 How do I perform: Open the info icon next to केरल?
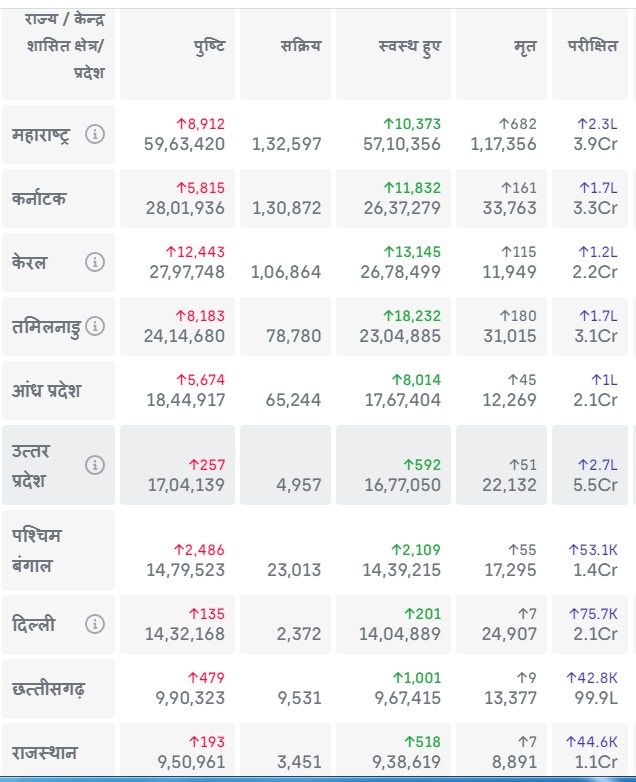95,262
